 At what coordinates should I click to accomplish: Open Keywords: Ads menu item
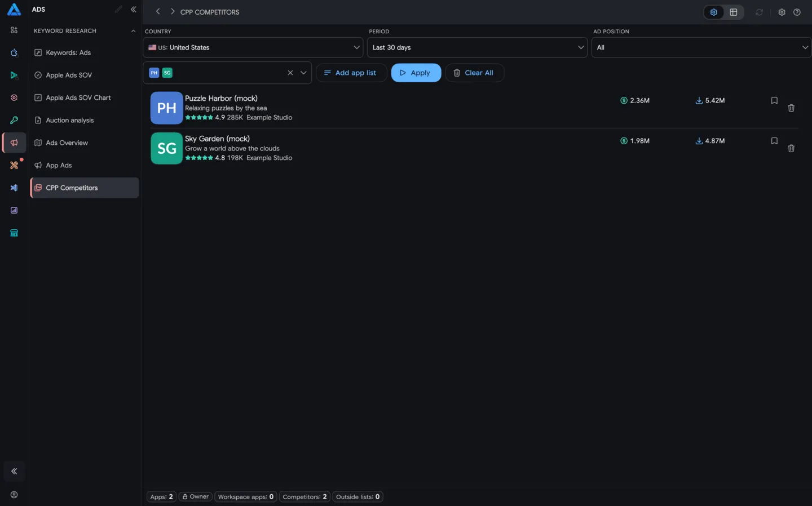(x=84, y=52)
